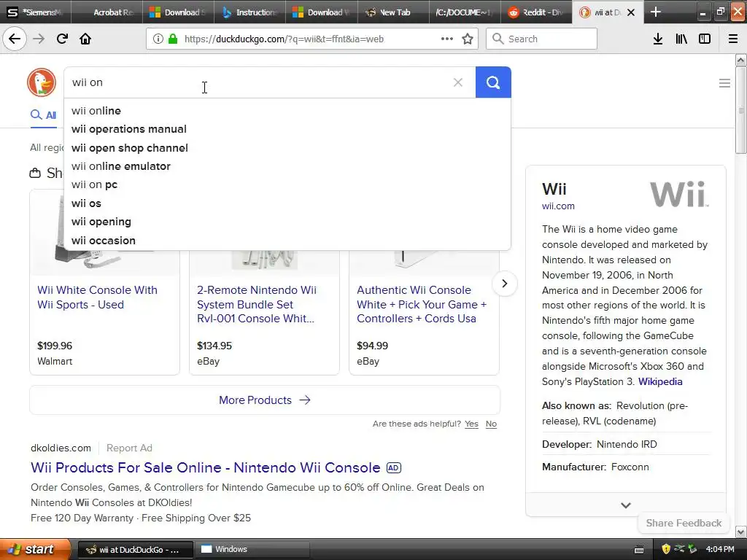Pick suggestion wii open shop channel
This screenshot has width=747, height=560.
[287, 148]
